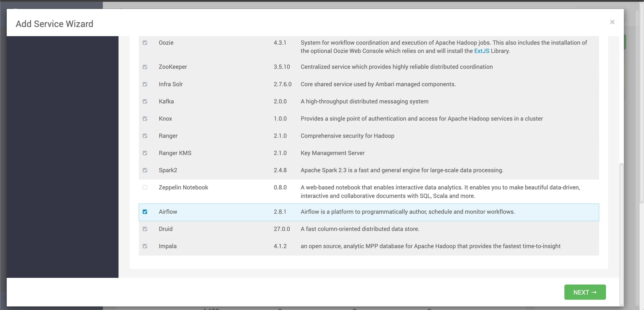Click the Kafka version 2.0.0
This screenshot has width=644, height=310.
pyautogui.click(x=280, y=102)
